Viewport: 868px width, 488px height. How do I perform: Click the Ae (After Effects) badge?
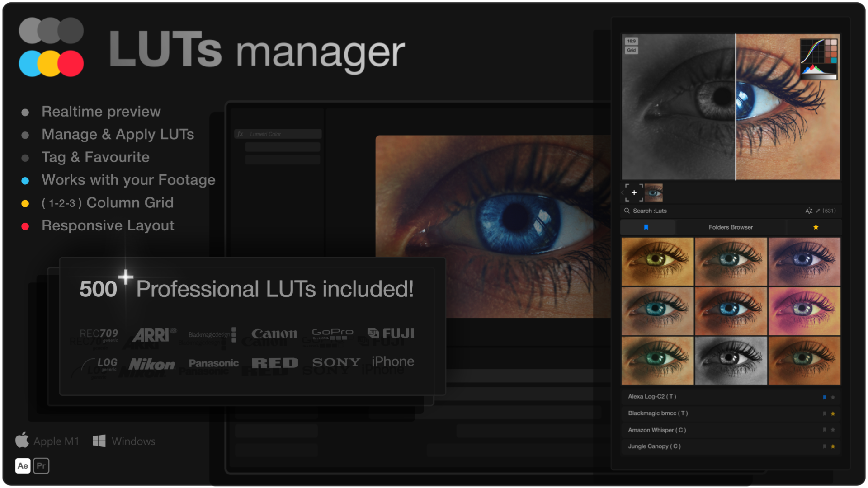(23, 465)
